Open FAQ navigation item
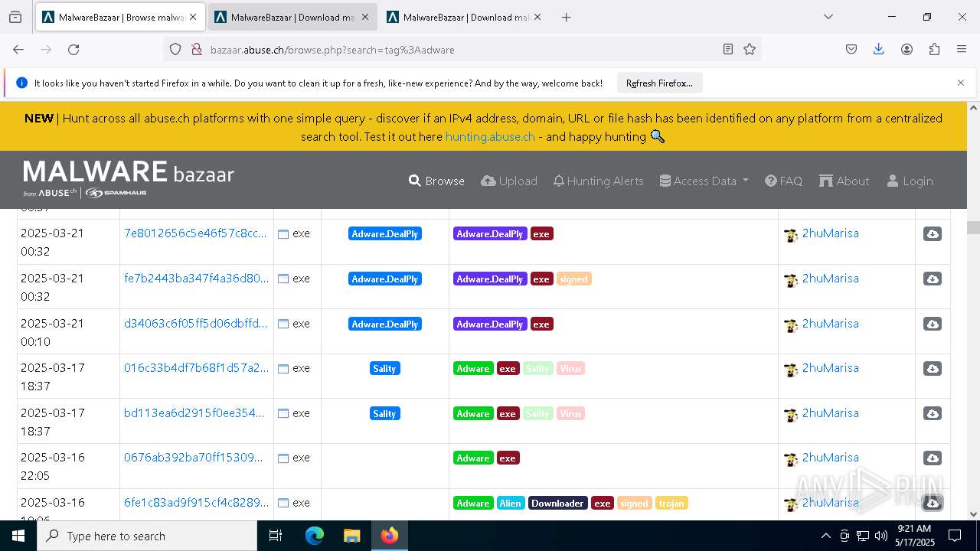Image resolution: width=980 pixels, height=551 pixels. click(x=783, y=181)
